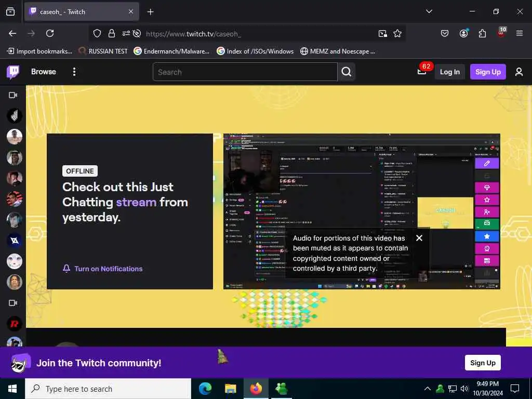Open the Browse link

(x=44, y=72)
